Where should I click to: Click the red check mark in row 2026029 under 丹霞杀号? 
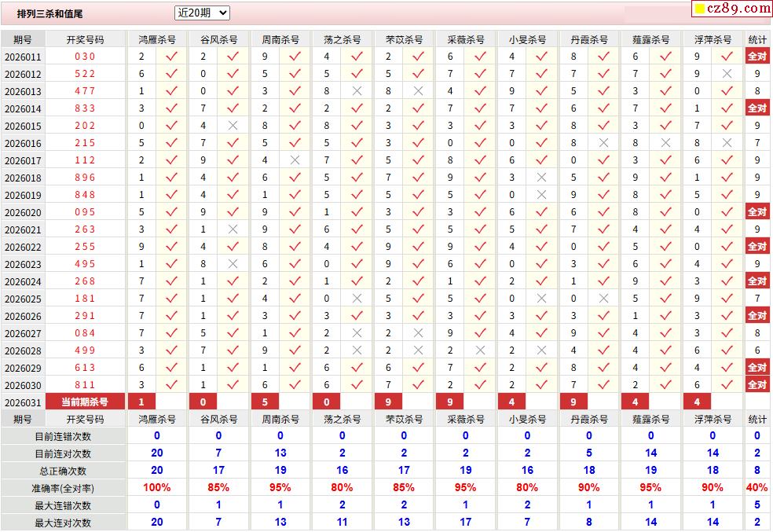(603, 368)
